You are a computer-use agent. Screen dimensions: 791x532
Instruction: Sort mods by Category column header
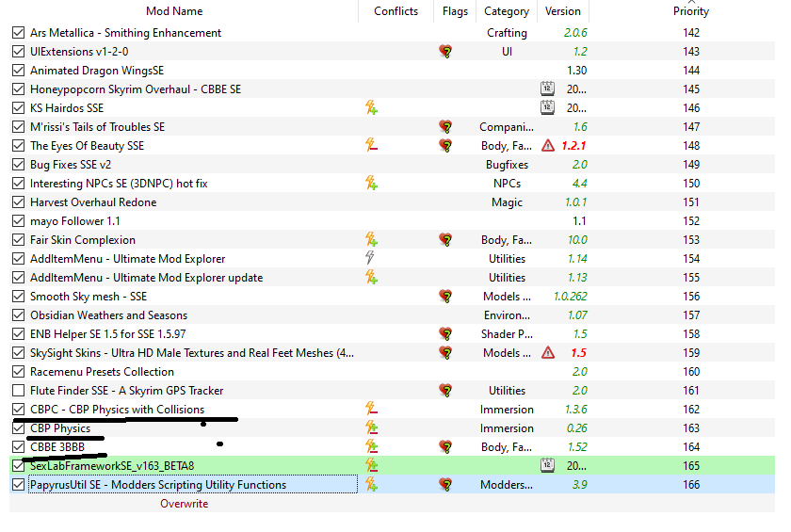click(x=507, y=11)
